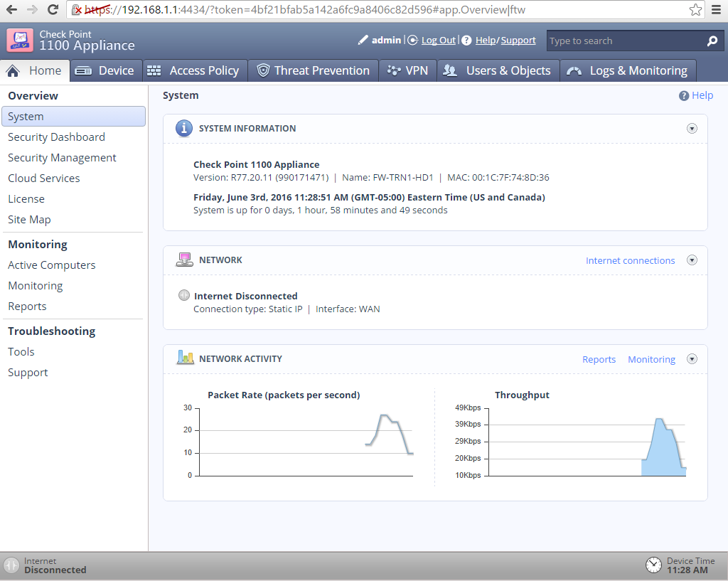Open the Threat Prevention tab
Screen dimensions: 728x581
[x=314, y=70]
